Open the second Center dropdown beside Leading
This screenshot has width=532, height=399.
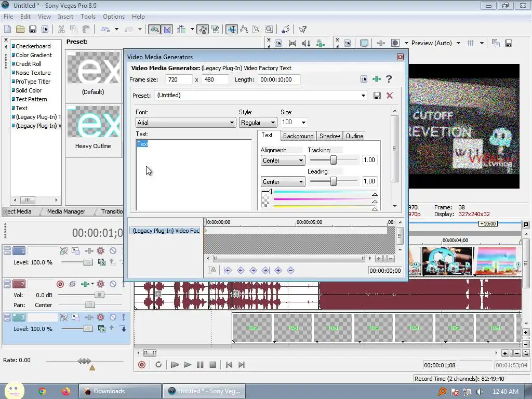(x=283, y=182)
